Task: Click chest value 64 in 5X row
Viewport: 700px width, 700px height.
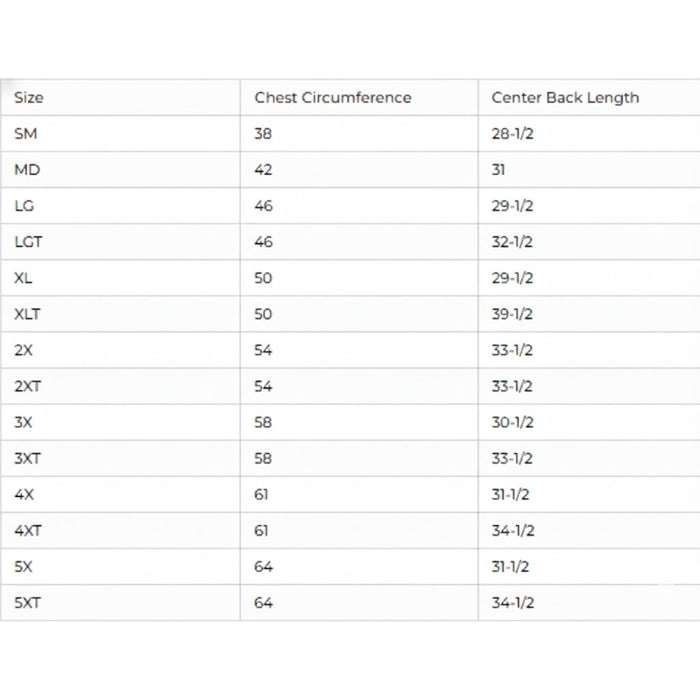Action: tap(263, 566)
